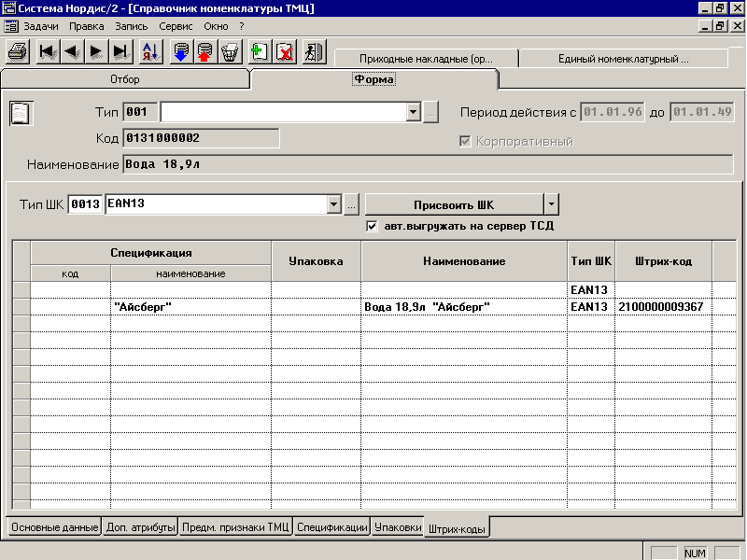Screen dimensions: 747x560
Task: Click database icon with red up arrow
Action: 204,51
